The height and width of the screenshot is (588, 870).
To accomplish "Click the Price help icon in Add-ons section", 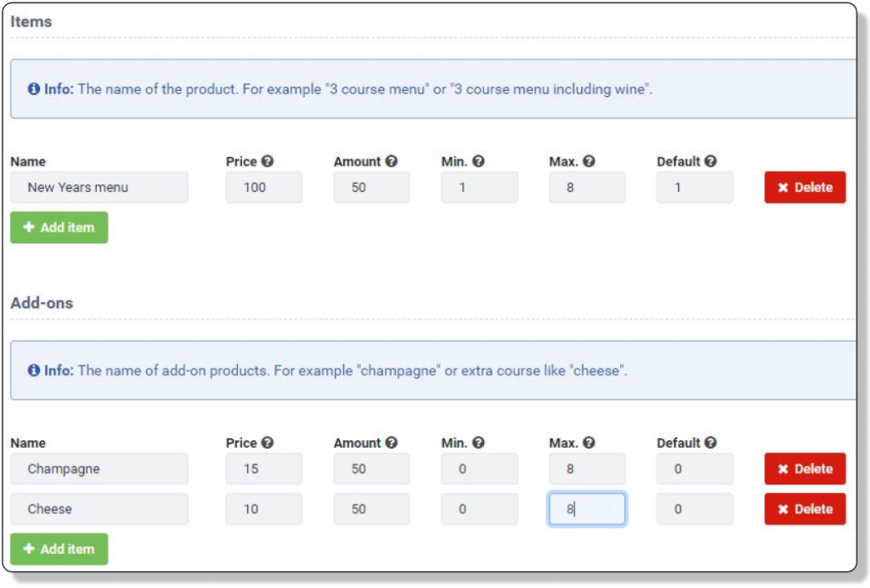I will 268,443.
